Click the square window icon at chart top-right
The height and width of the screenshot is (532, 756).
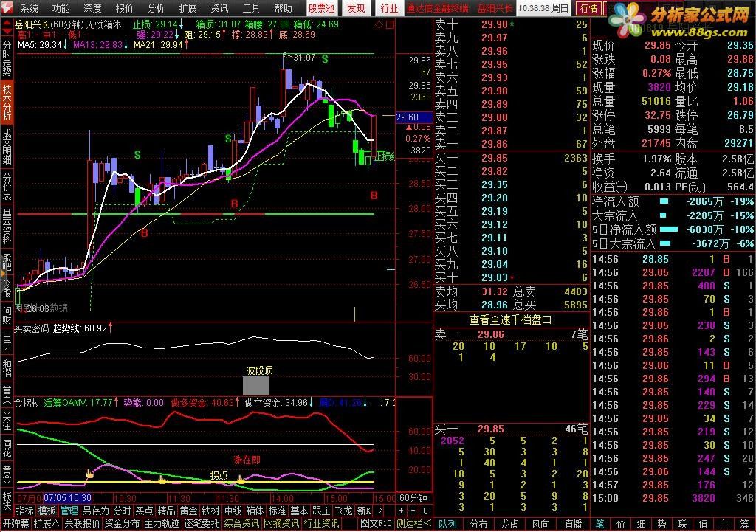pos(390,24)
